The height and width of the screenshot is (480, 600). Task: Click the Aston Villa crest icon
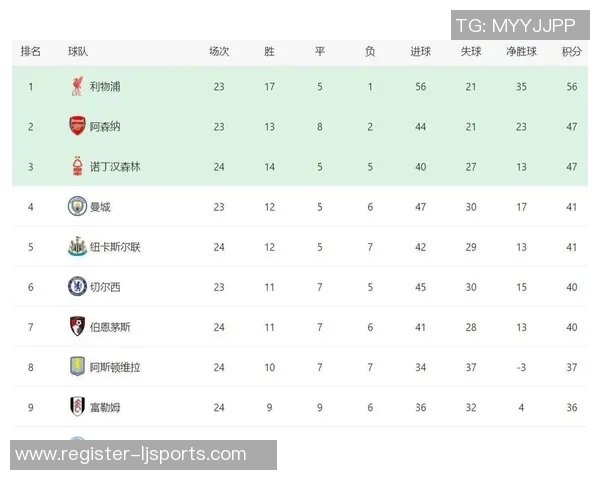point(77,367)
